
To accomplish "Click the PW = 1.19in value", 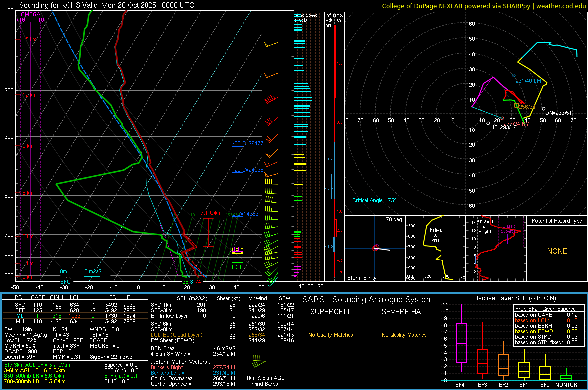I will 18,329.
